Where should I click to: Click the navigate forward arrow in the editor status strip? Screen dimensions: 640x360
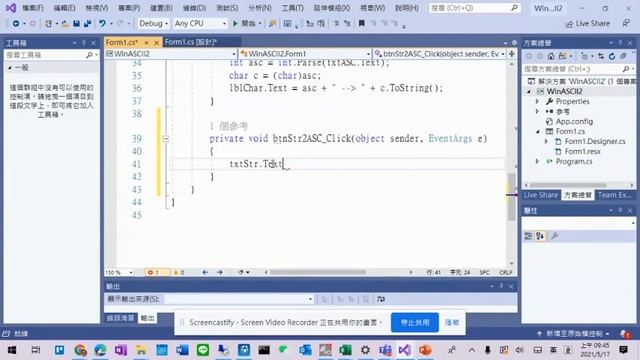pyautogui.click(x=220, y=272)
